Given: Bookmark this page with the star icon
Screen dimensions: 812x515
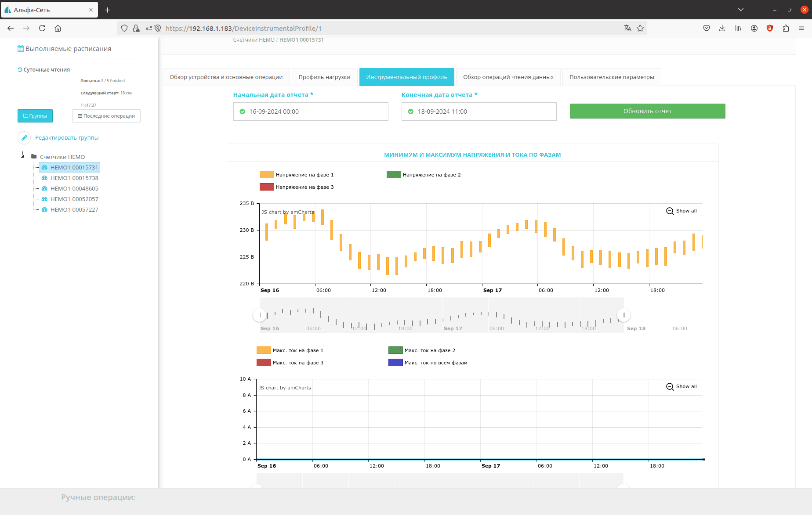Looking at the screenshot, I should point(640,28).
